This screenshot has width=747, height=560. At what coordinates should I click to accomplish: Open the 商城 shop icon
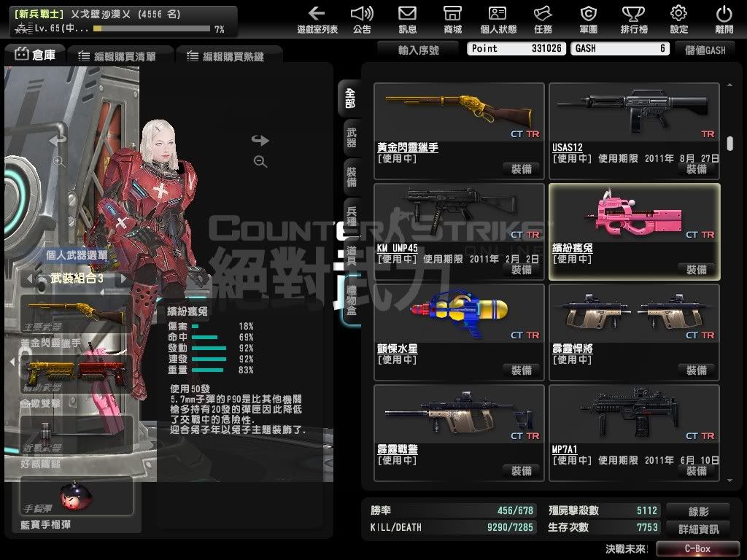pyautogui.click(x=452, y=20)
